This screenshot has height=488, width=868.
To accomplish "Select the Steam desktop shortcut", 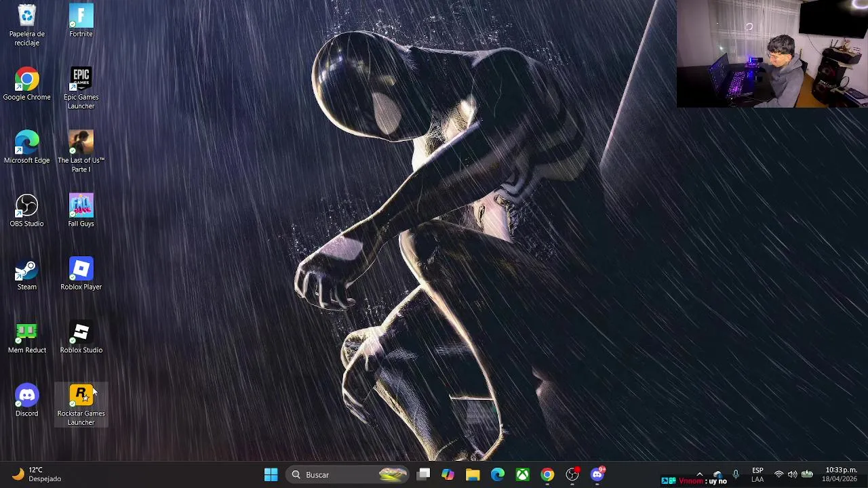I will pyautogui.click(x=26, y=274).
